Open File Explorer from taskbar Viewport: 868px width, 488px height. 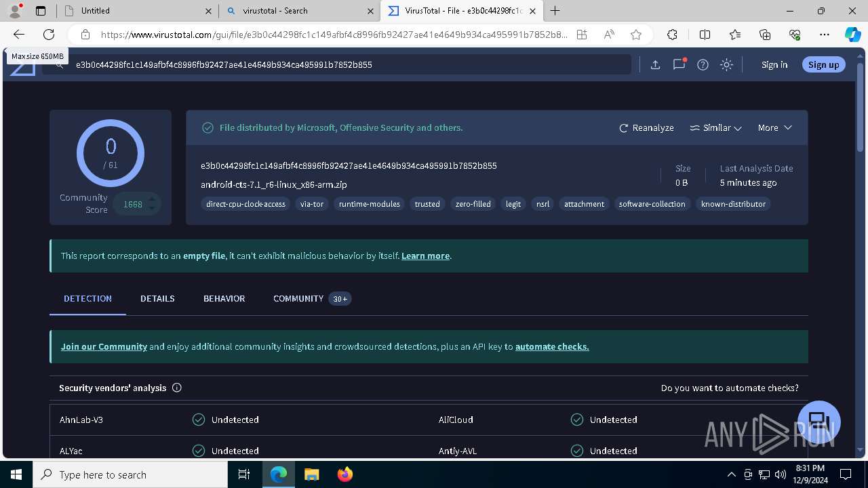point(311,474)
